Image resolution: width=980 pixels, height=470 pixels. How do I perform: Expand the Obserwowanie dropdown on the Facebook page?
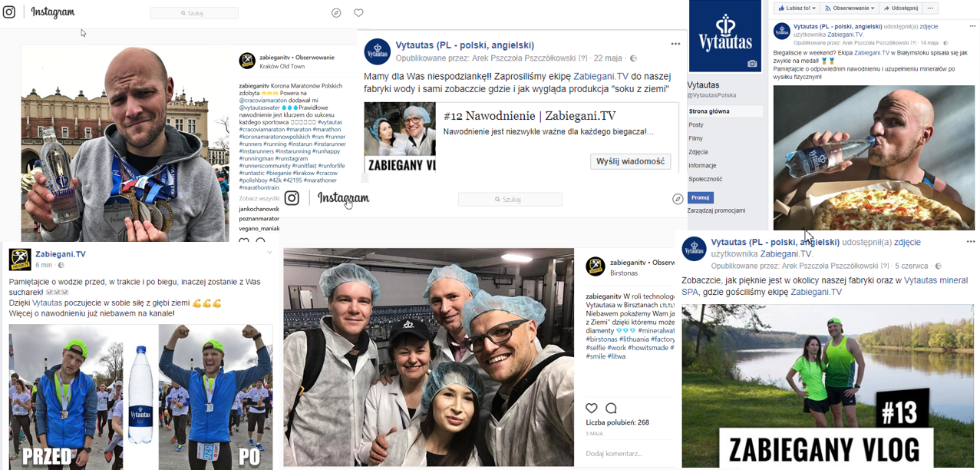pos(850,8)
